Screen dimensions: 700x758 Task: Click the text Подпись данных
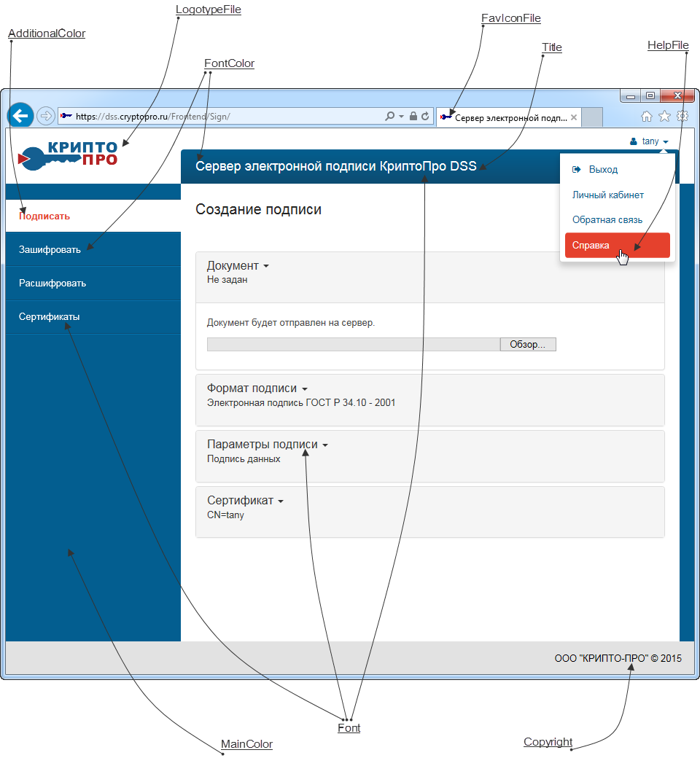pos(244,458)
